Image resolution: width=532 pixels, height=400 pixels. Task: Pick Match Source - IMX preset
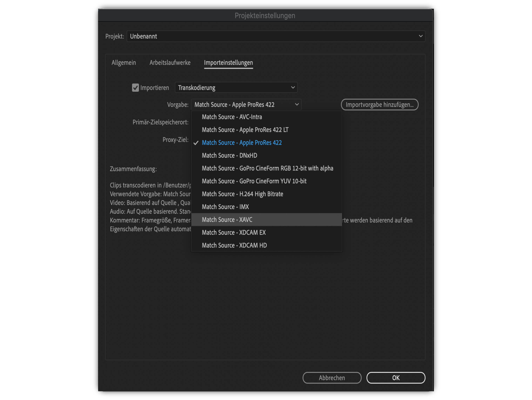coord(225,207)
